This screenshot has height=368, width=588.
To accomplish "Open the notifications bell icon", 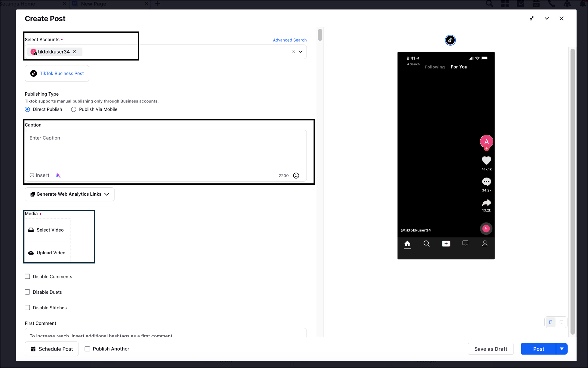I will click(x=583, y=4).
